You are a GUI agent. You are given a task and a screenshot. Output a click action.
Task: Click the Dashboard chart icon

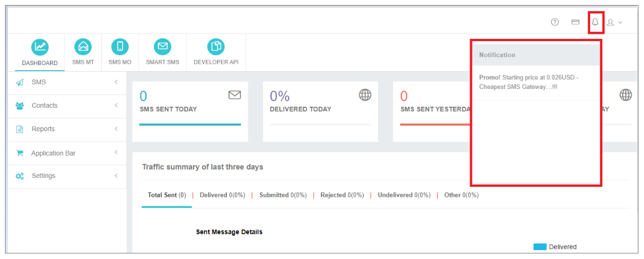(40, 47)
